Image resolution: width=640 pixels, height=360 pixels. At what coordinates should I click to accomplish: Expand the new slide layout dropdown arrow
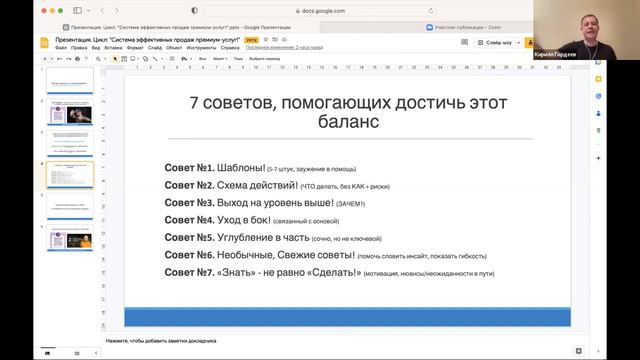tap(52, 59)
